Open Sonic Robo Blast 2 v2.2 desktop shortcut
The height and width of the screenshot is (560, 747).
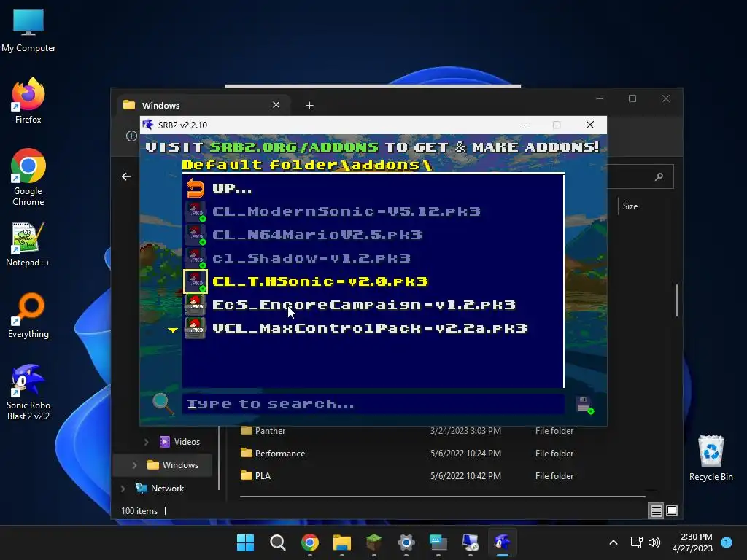pyautogui.click(x=28, y=392)
